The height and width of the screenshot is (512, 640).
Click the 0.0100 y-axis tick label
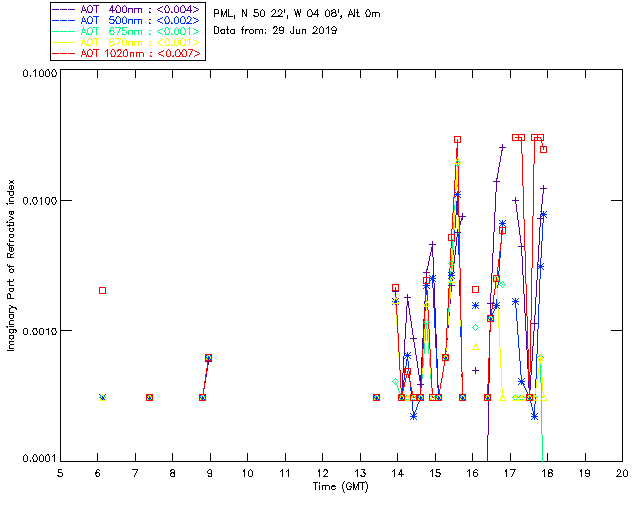[38, 202]
